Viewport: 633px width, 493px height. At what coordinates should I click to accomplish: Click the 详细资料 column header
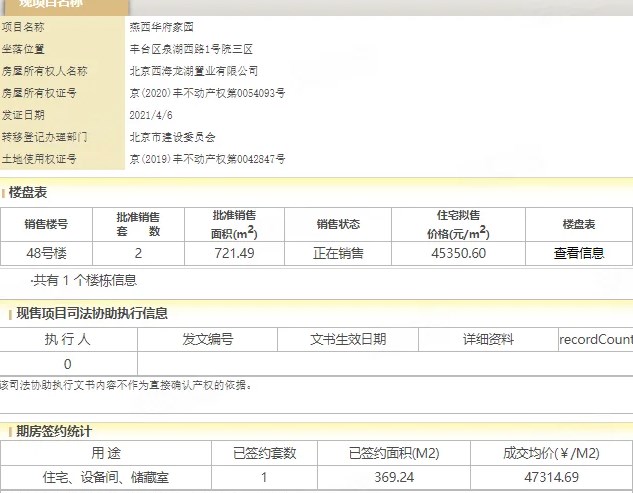(x=488, y=340)
